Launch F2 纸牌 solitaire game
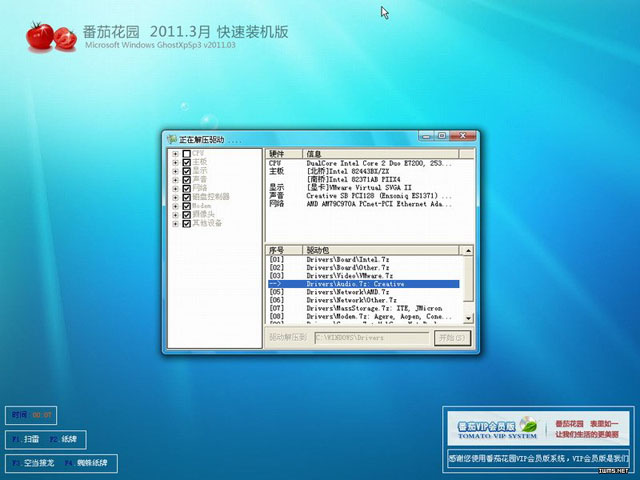The height and width of the screenshot is (480, 640). [63, 439]
